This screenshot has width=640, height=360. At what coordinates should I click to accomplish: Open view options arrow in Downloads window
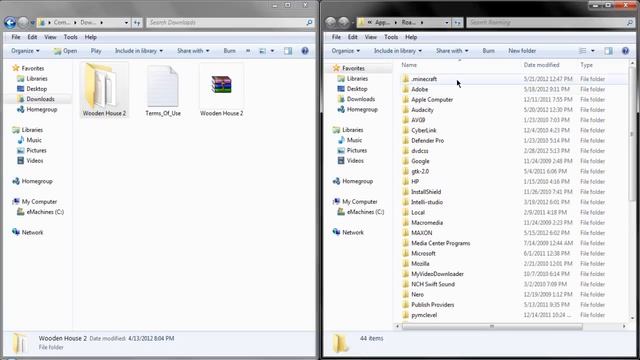(x=272, y=51)
